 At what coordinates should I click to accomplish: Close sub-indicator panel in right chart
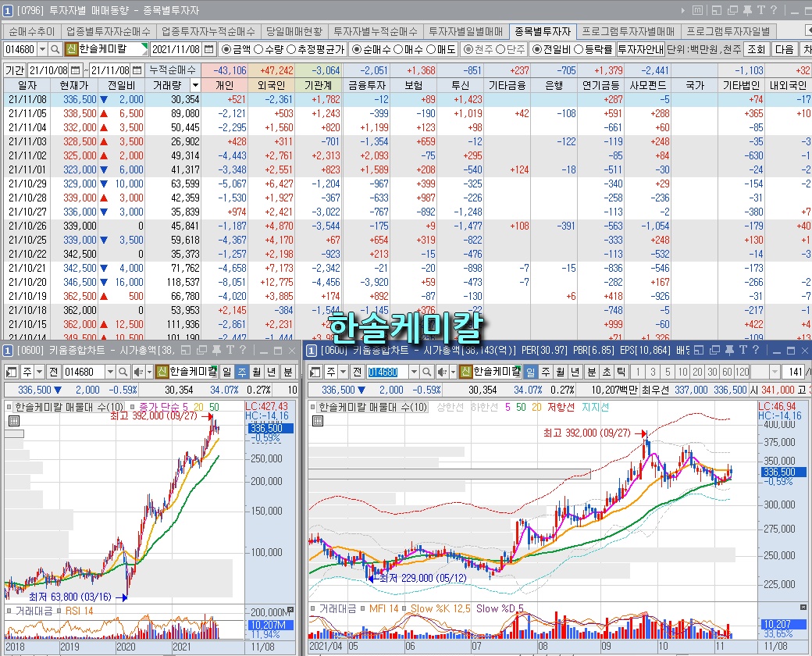(x=803, y=608)
